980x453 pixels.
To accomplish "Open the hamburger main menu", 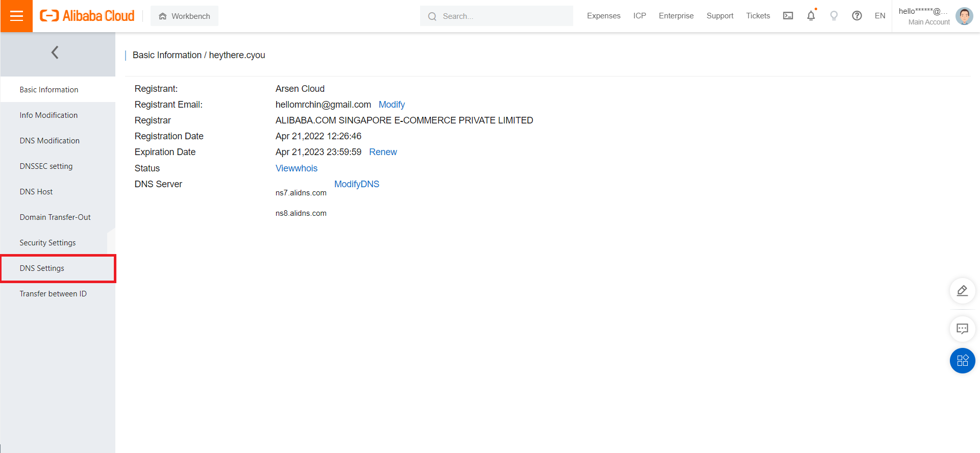I will 16,16.
